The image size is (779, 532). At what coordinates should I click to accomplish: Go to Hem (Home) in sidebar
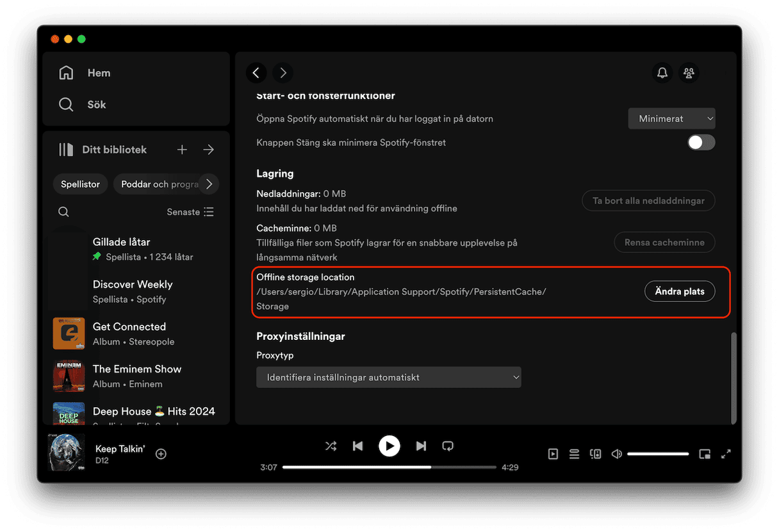click(84, 73)
